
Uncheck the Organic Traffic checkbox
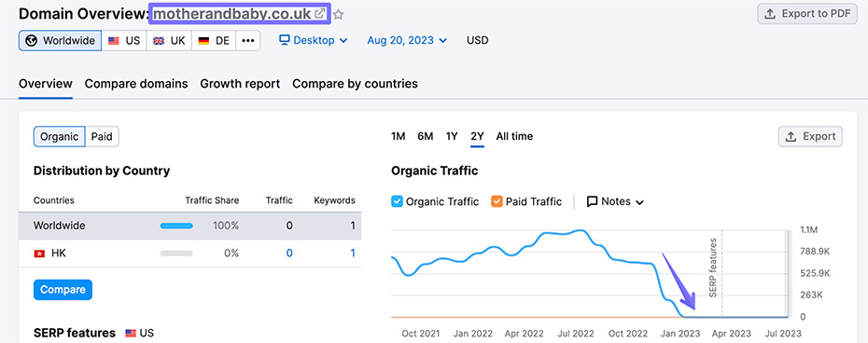[397, 201]
